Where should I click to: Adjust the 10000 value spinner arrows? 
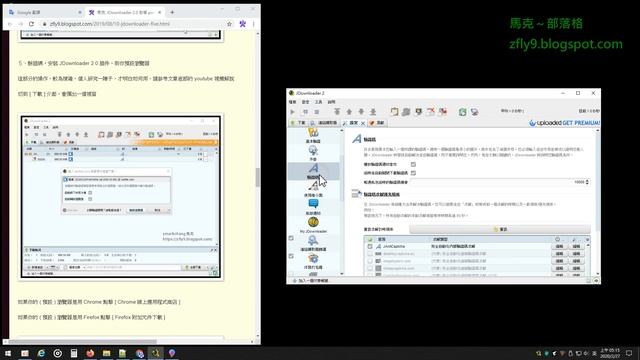[587, 182]
